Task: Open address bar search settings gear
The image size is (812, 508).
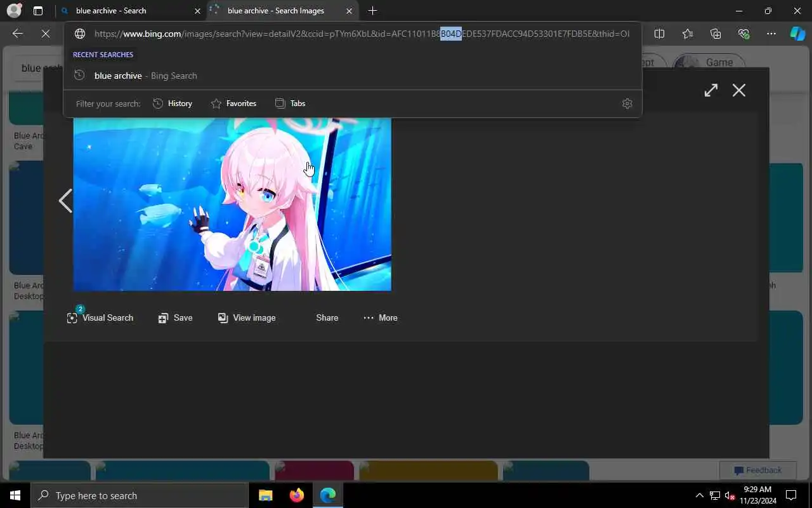Action: pyautogui.click(x=627, y=104)
